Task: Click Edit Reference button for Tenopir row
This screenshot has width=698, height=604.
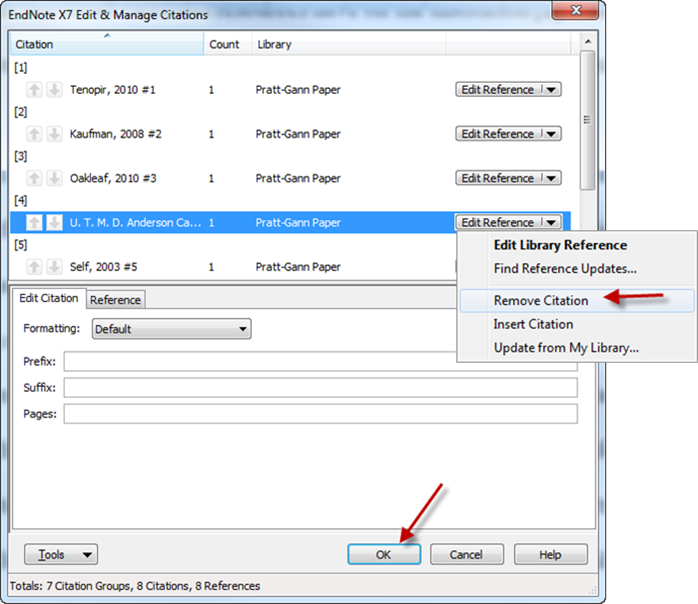Action: (x=498, y=89)
